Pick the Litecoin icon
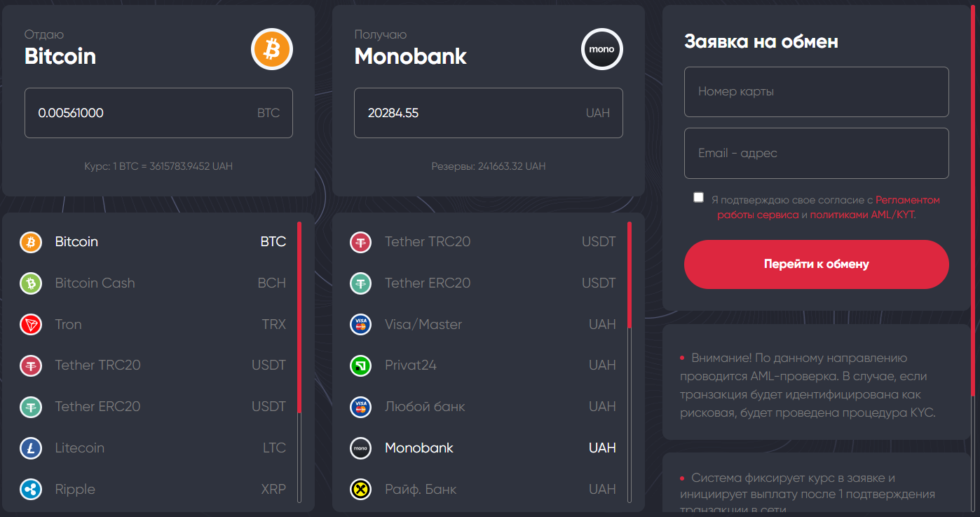Viewport: 980px width, 517px height. pyautogui.click(x=31, y=448)
